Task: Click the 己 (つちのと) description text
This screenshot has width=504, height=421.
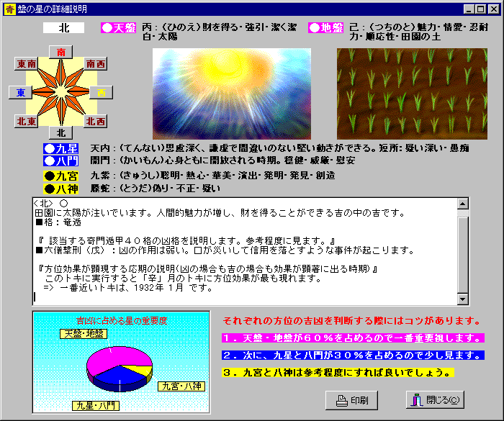Action: point(419,32)
